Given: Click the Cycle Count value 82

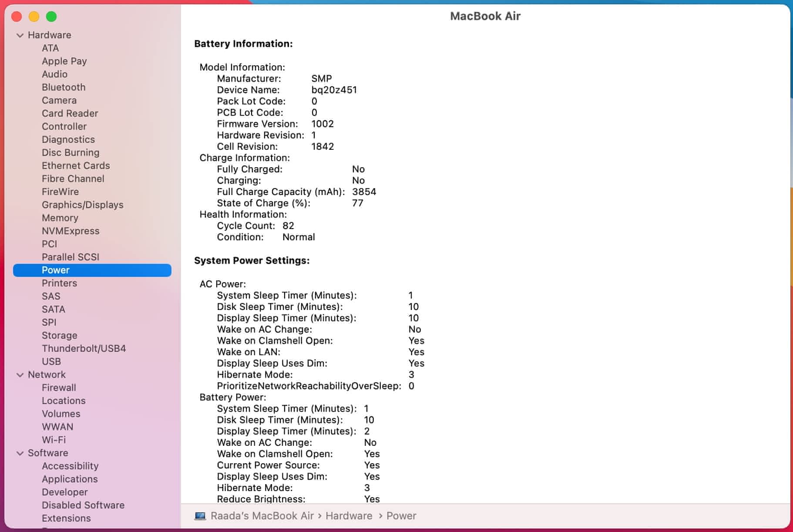Looking at the screenshot, I should [x=288, y=226].
